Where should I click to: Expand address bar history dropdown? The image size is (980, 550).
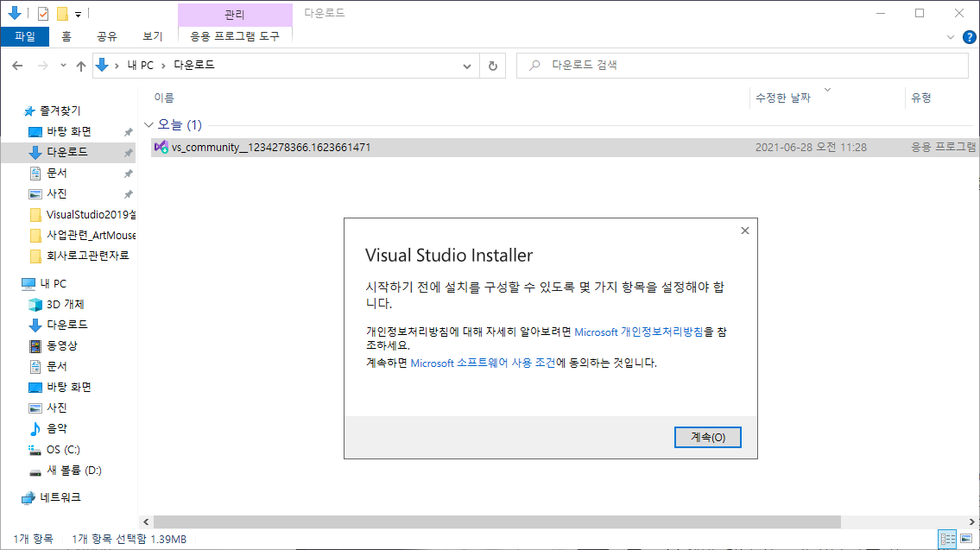tap(467, 66)
